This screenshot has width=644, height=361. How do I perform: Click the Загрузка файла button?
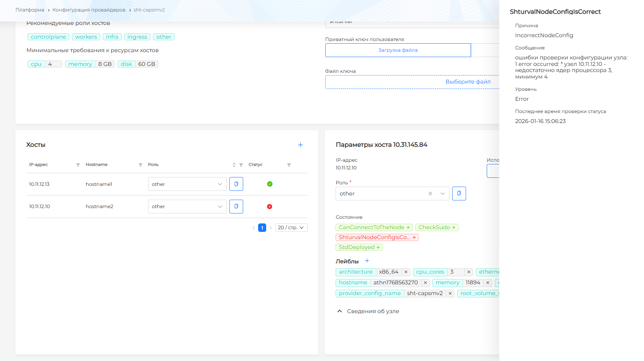click(x=398, y=50)
